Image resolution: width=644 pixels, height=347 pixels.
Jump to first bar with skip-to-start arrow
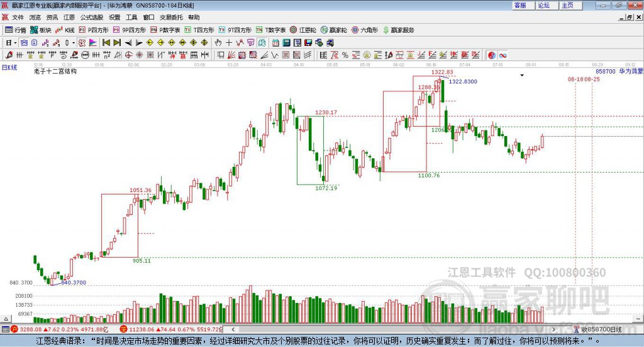click(106, 43)
